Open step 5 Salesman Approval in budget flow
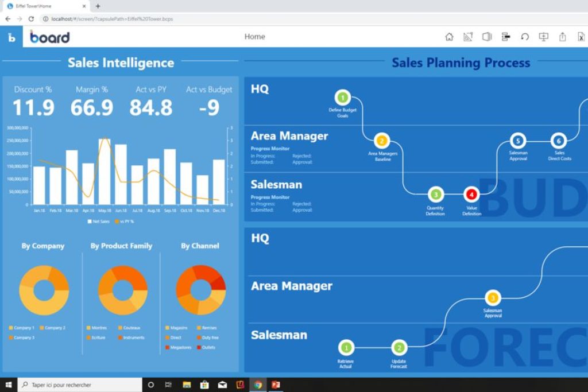 coord(518,141)
